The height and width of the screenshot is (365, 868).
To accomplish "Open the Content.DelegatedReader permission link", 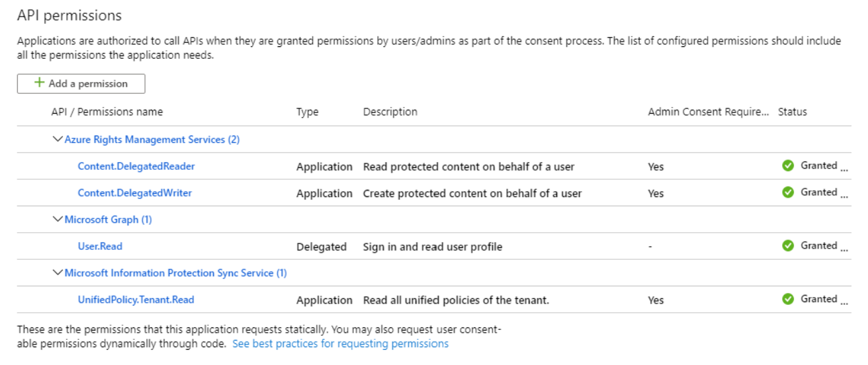I will (x=136, y=167).
